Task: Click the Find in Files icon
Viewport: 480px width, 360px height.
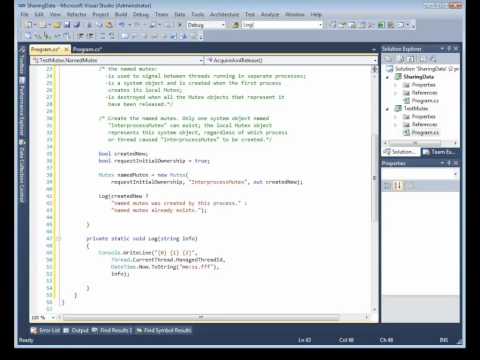Action: 236,25
